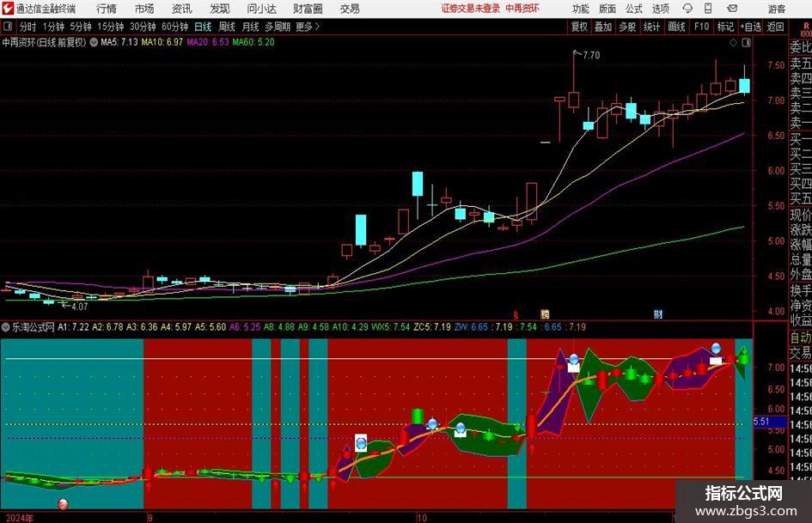Open the 交易 menu
This screenshot has width=812, height=523.
[x=350, y=9]
